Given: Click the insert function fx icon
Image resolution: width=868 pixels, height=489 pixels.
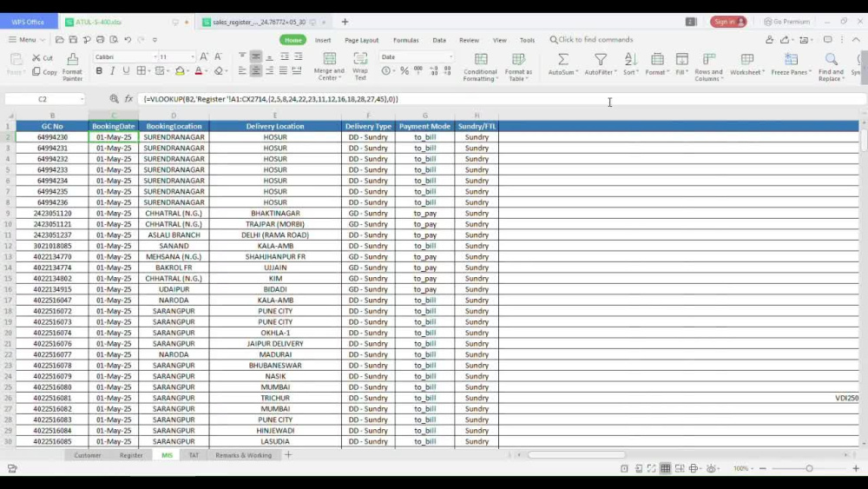Looking at the screenshot, I should (129, 99).
